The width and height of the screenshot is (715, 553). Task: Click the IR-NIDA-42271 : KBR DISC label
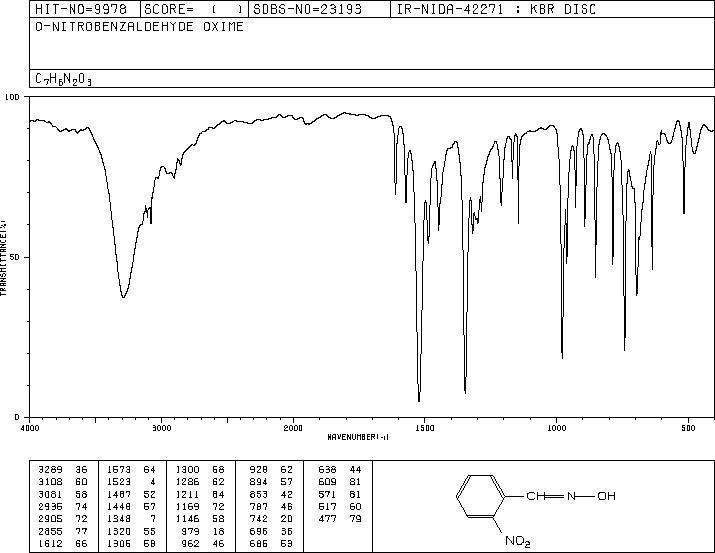coord(496,9)
